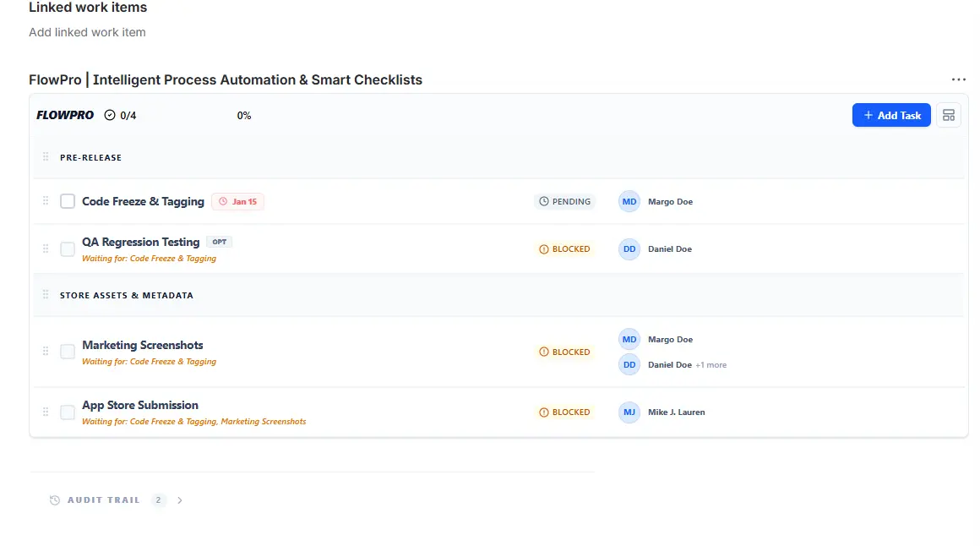Expand the '+1 more' assignees on Marketing Screenshots
Viewport: 980px width, 546px height.
point(710,365)
